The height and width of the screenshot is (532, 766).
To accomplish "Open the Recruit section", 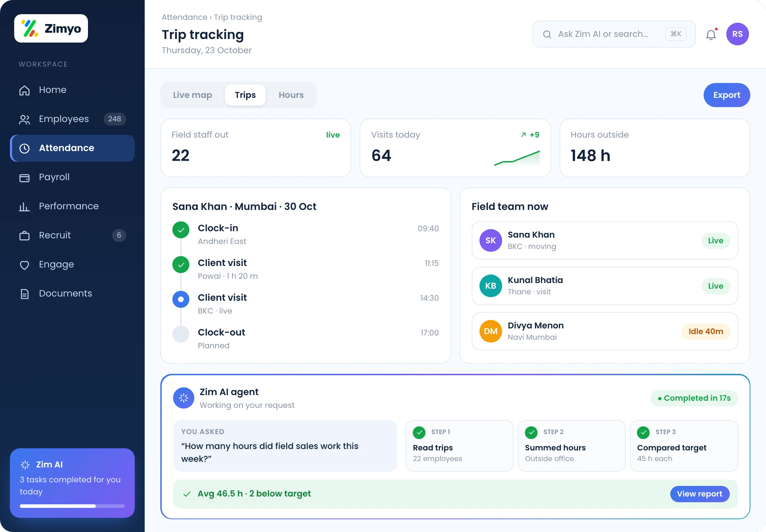I will coord(72,235).
